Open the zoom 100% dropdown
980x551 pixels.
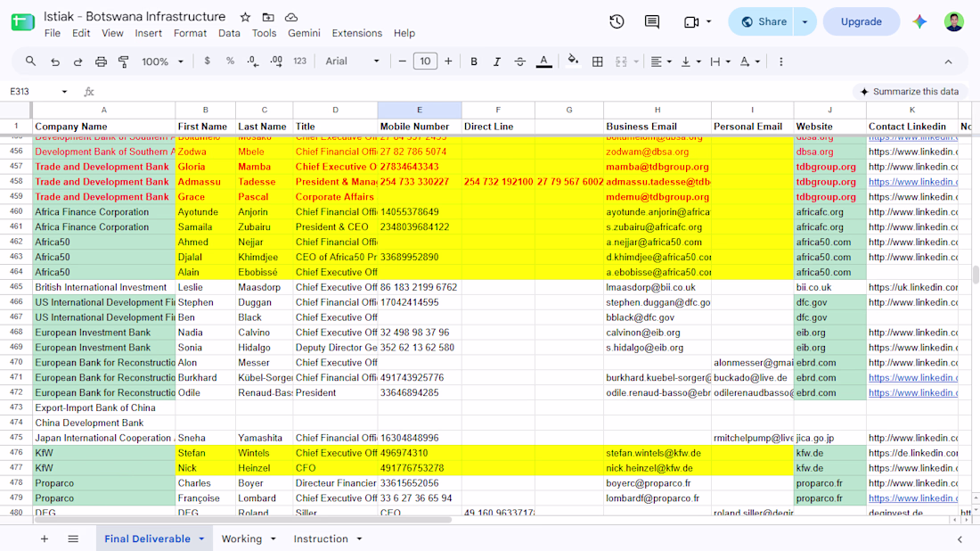(x=162, y=62)
